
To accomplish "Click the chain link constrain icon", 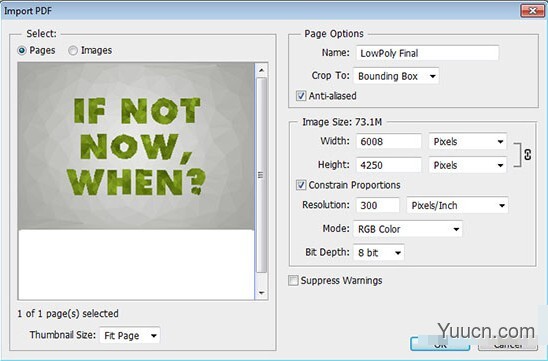I will [527, 154].
